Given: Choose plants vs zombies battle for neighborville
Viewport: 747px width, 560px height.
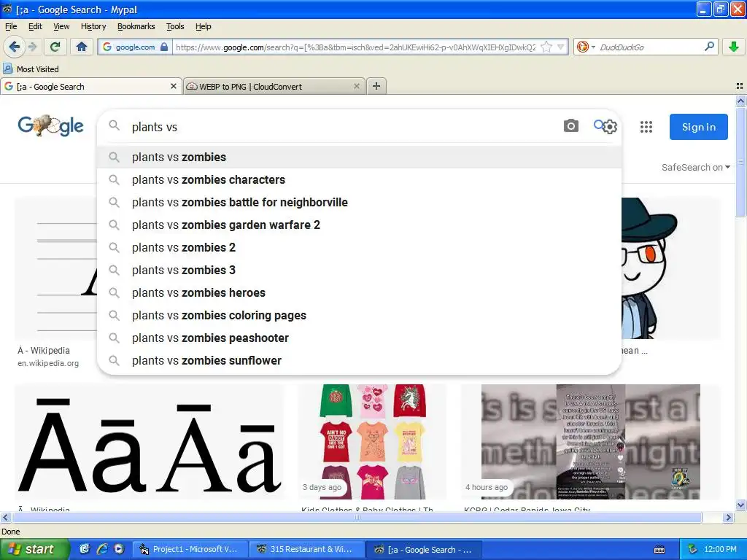Looking at the screenshot, I should 359,203.
